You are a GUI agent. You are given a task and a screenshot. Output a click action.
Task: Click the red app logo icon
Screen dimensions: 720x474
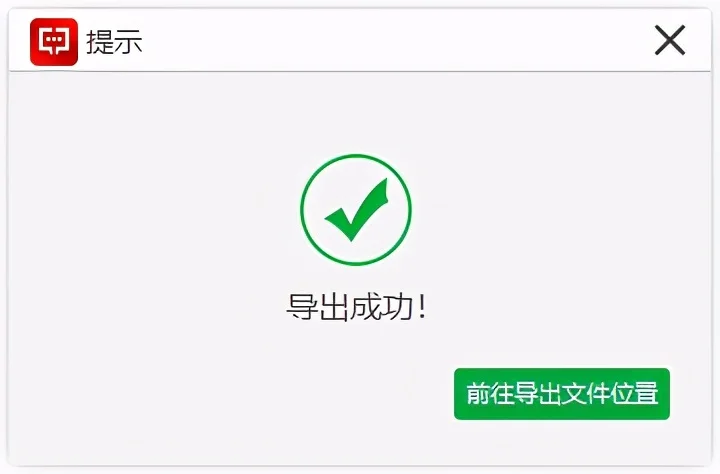coord(54,42)
